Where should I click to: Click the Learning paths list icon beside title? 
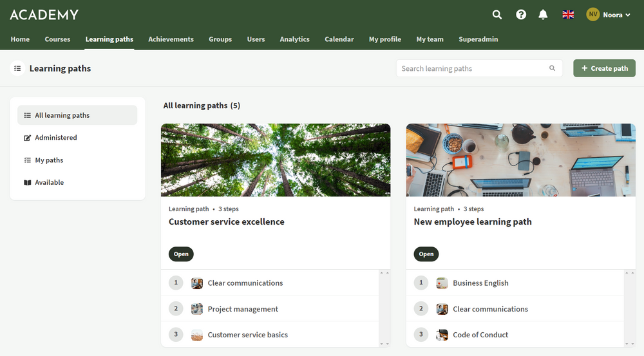coord(17,68)
